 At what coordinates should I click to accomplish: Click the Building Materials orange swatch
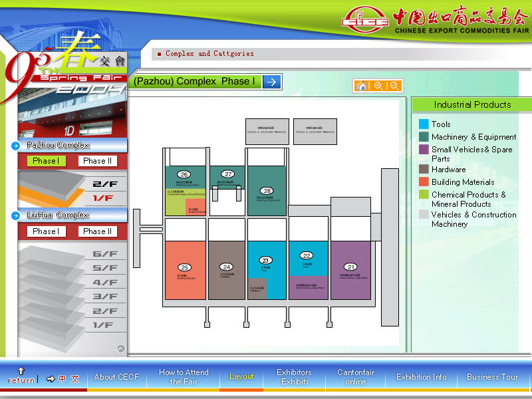tap(424, 182)
